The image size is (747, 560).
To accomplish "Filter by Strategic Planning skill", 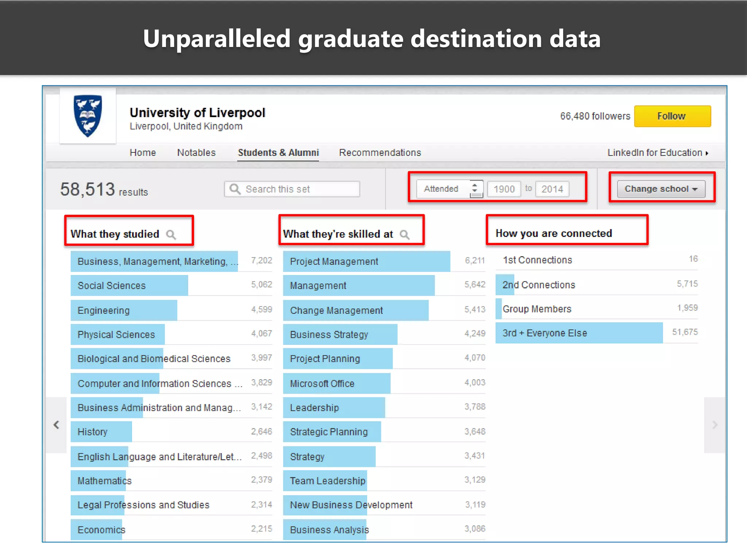I will [384, 432].
